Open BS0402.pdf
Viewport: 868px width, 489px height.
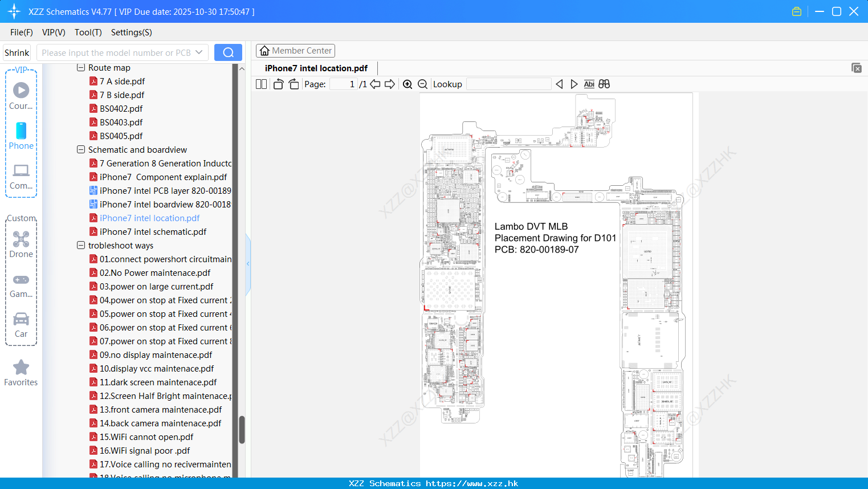(x=116, y=109)
